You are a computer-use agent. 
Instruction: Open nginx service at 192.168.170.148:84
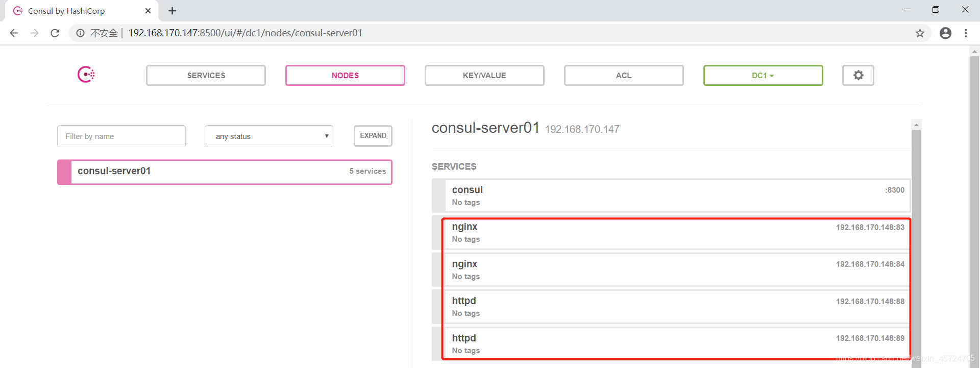tap(671, 270)
